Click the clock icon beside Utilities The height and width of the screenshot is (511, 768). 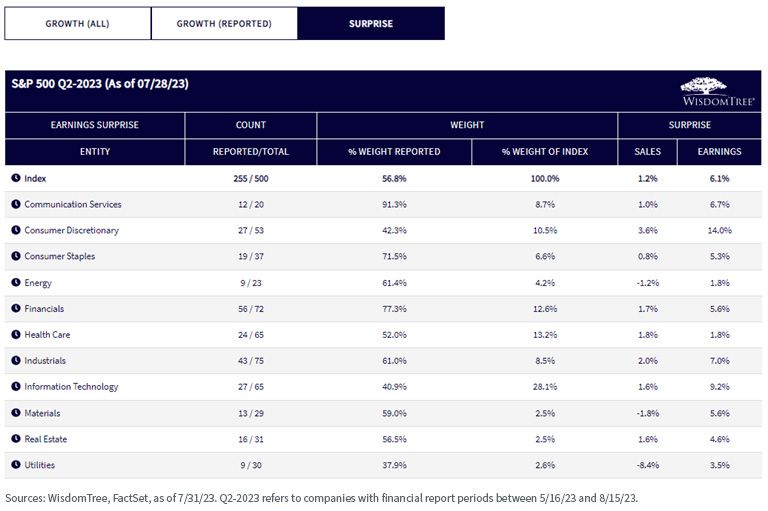pos(16,464)
